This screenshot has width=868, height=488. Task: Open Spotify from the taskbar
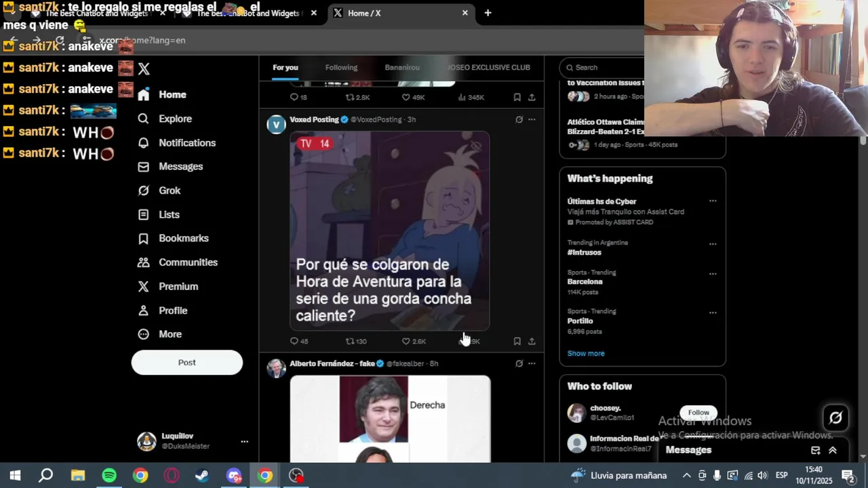tap(109, 476)
